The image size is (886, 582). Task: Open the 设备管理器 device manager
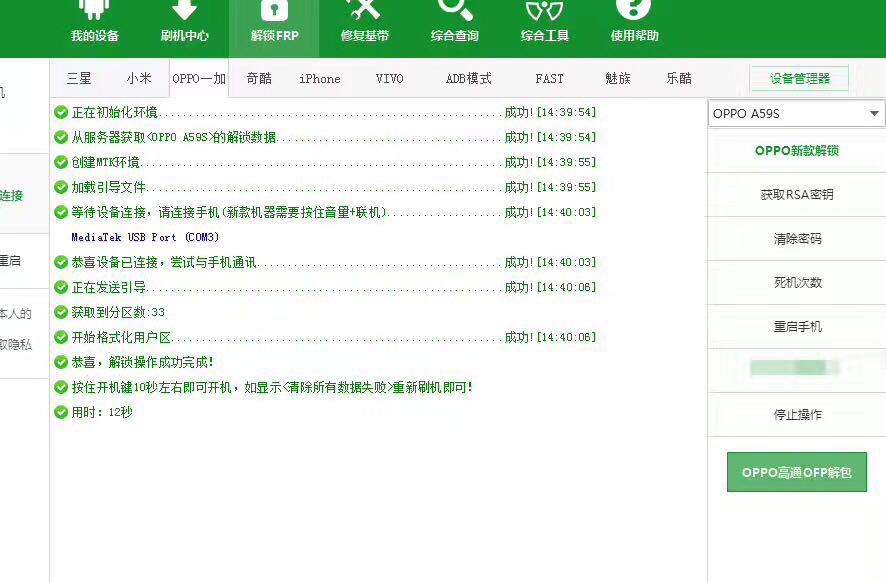click(799, 78)
